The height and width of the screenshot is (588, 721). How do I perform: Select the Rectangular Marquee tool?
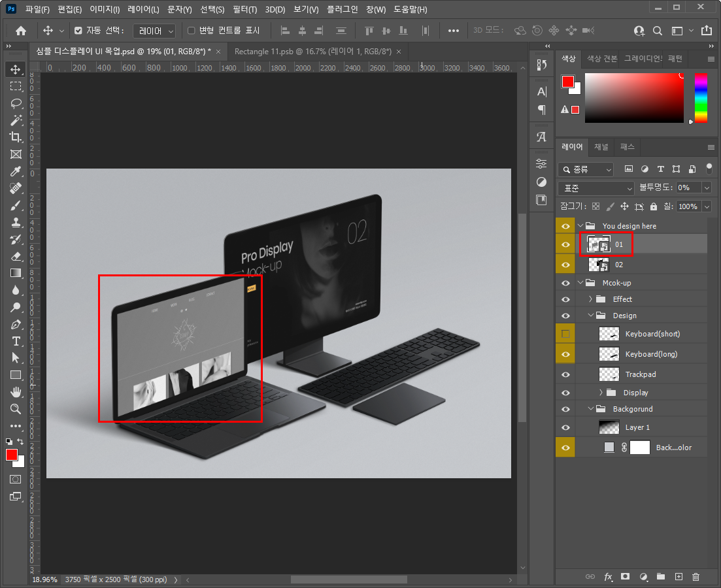click(16, 86)
